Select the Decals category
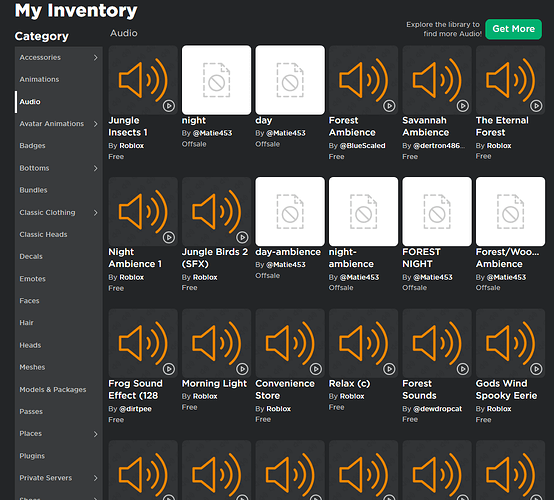Image resolution: width=554 pixels, height=500 pixels. coord(31,257)
